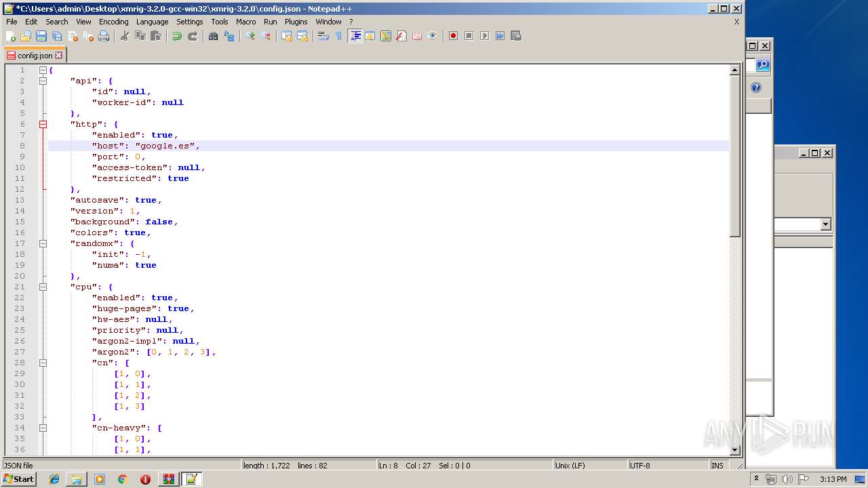868x488 pixels.
Task: Toggle Synchronize Horizontal Scrolling icon
Action: click(302, 36)
